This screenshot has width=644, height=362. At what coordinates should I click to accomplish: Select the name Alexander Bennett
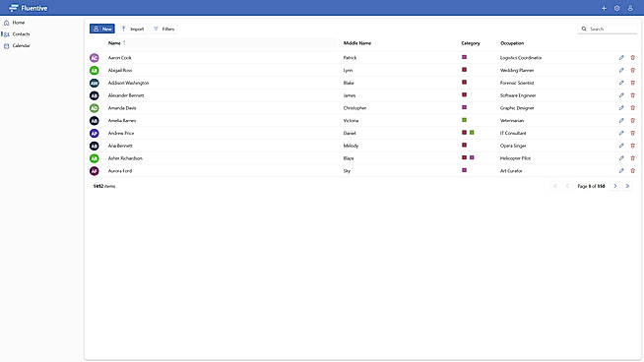(126, 95)
